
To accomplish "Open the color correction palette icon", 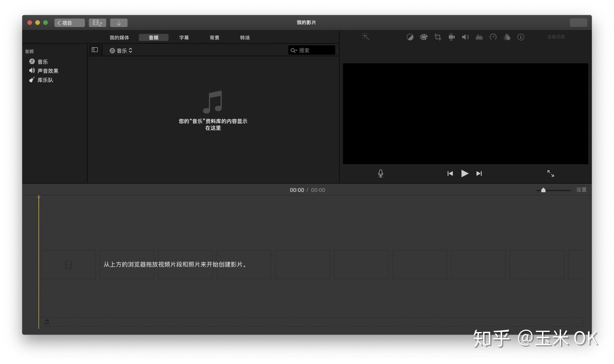I will click(x=423, y=37).
